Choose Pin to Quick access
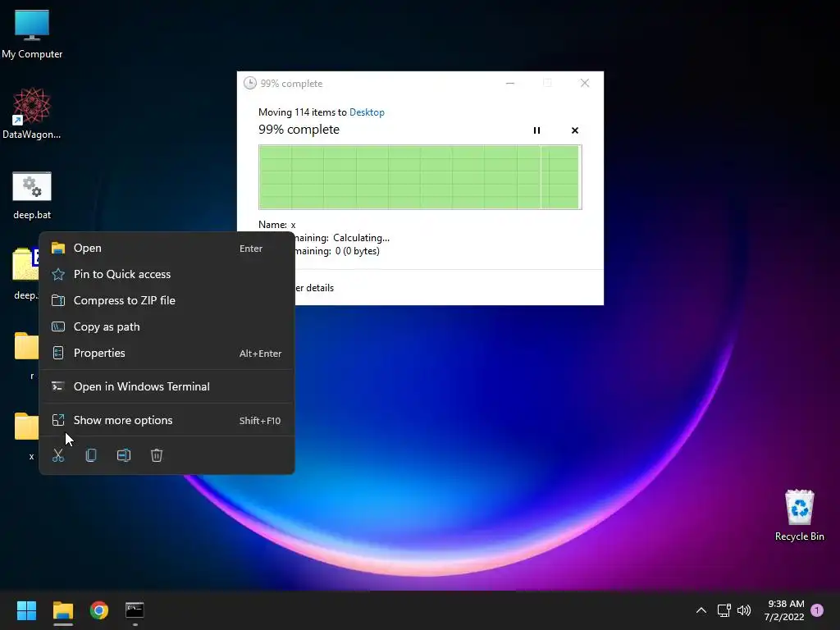840x630 pixels. 167,274
